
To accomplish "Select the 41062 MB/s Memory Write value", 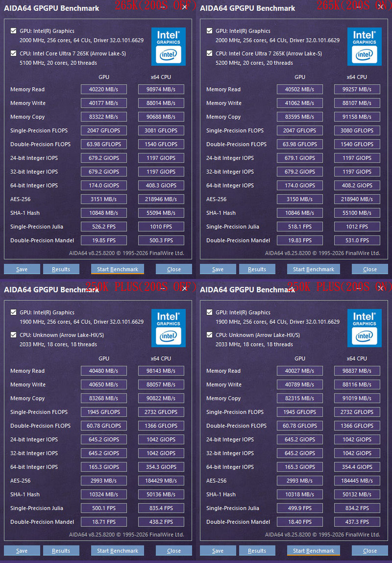I will pos(300,103).
